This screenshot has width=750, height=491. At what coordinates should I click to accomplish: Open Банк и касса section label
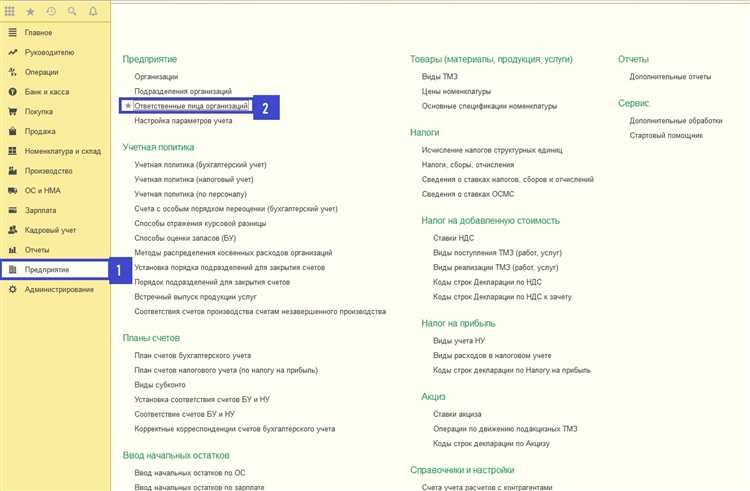[x=47, y=91]
